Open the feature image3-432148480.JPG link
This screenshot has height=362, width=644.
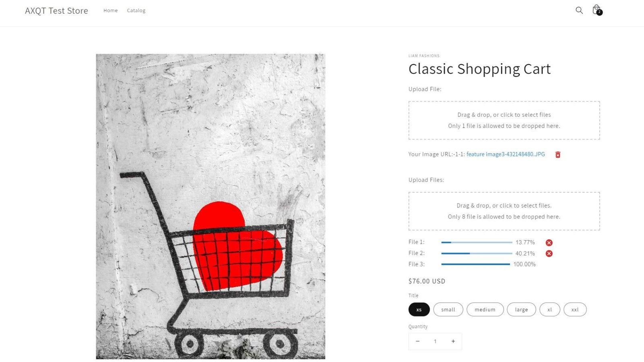click(506, 154)
